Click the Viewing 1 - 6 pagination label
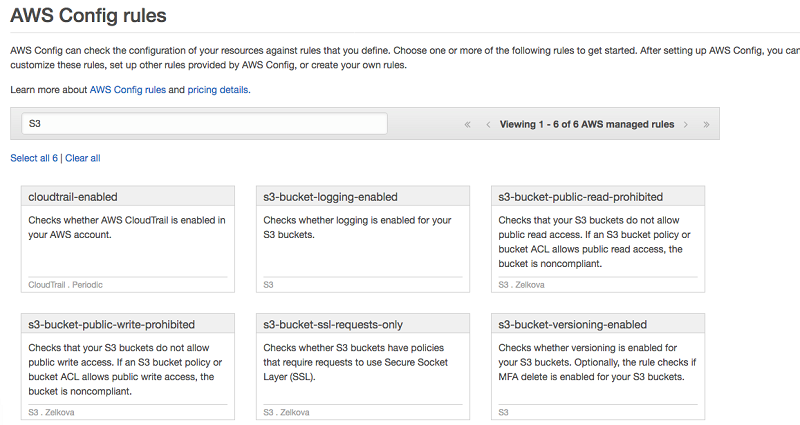Viewport: 800px width, 425px height. tap(587, 125)
